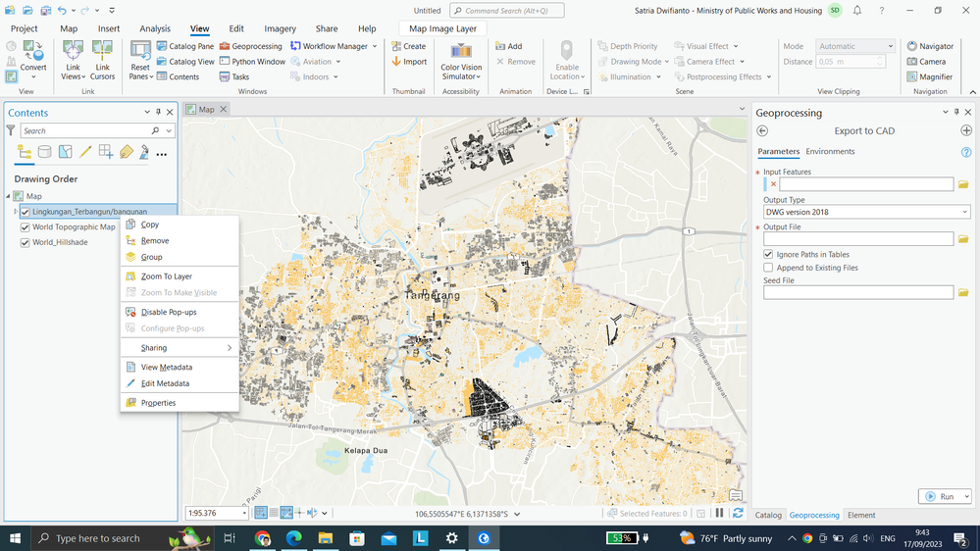The height and width of the screenshot is (551, 980).
Task: Switch to the Catalog pane tab
Action: coord(768,516)
